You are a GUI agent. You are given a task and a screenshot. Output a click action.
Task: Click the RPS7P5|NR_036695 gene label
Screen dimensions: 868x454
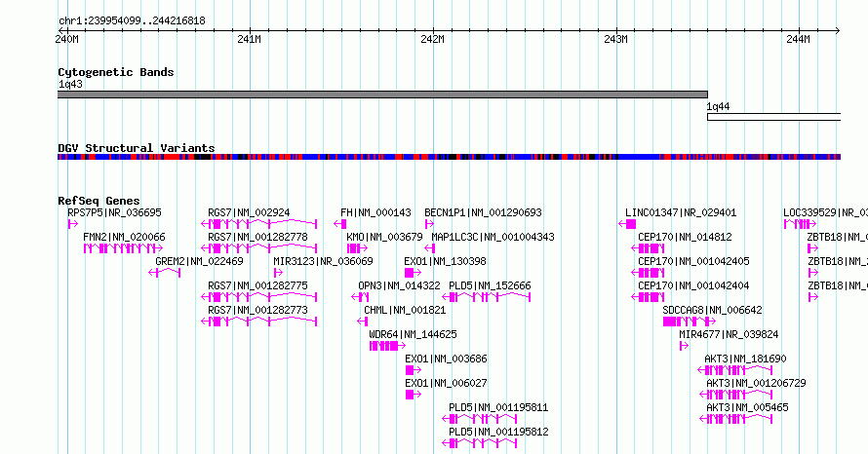pos(114,213)
